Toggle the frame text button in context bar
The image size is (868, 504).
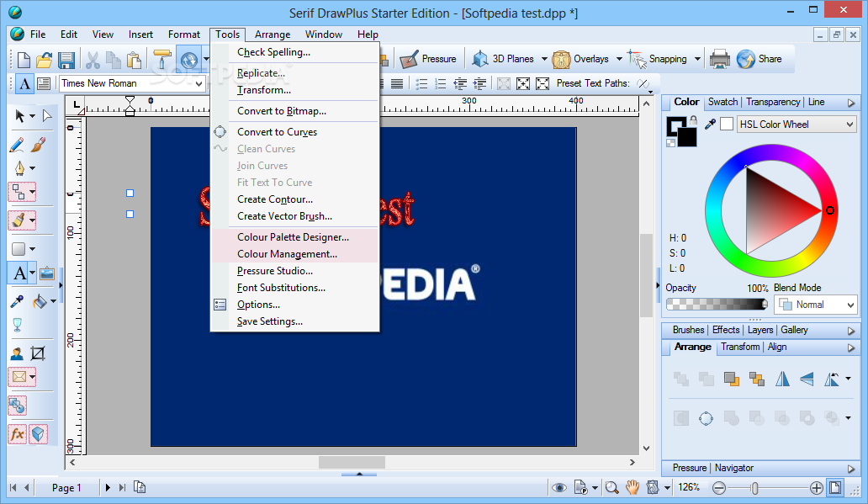coord(44,83)
